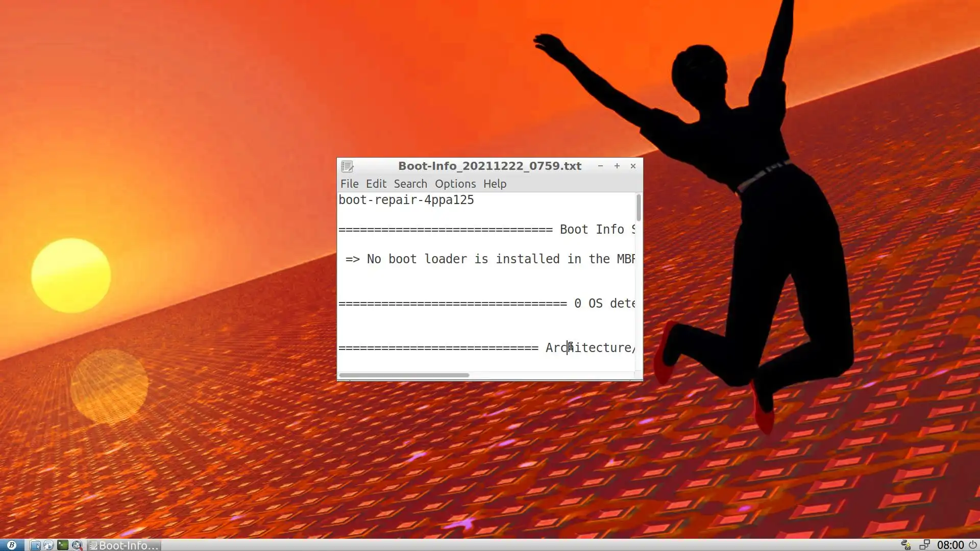Launch the terminal from the taskbar

(62, 545)
